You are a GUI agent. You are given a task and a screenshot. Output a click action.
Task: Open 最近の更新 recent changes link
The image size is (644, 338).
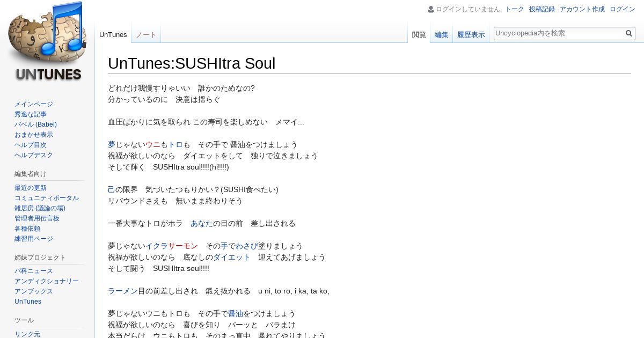pyautogui.click(x=31, y=188)
